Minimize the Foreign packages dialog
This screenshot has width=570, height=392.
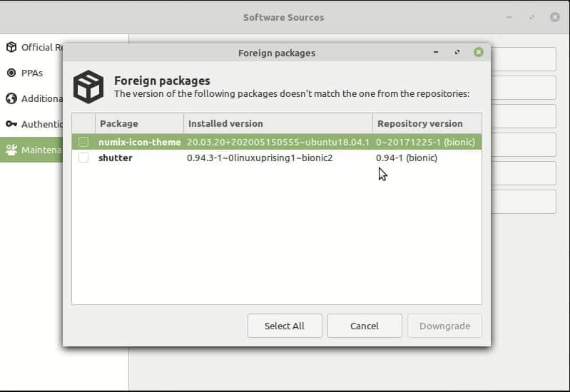[x=436, y=52]
